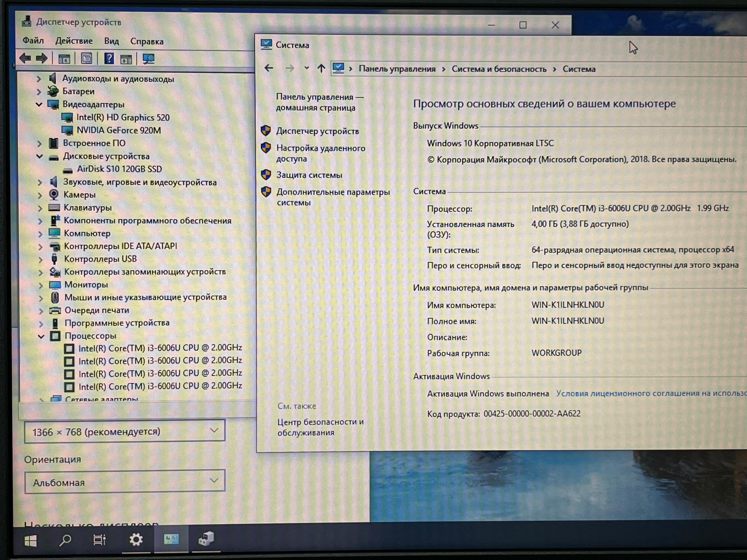Select the Компьютер tree node

tap(87, 233)
